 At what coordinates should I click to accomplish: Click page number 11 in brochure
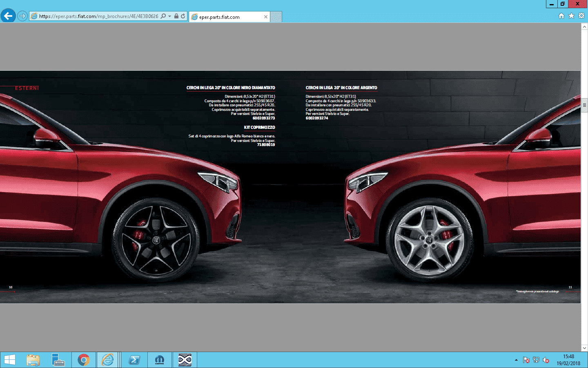570,287
